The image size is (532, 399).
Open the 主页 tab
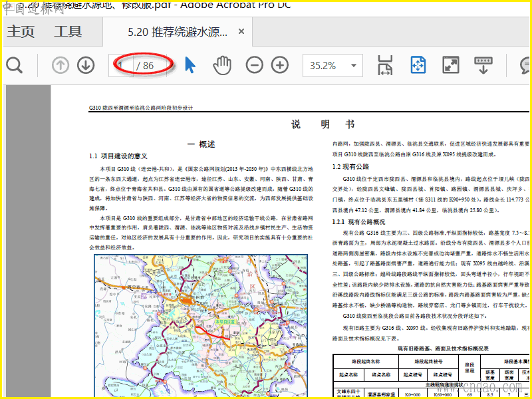pos(21,31)
